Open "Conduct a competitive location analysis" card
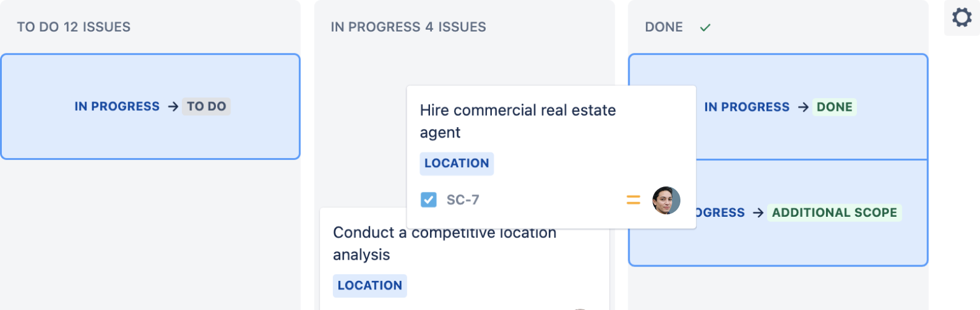 361,255
